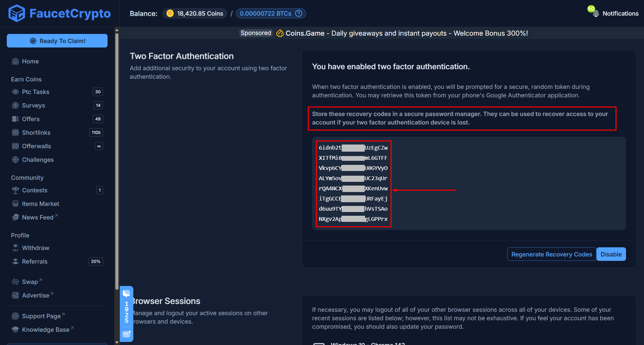Open Offerwalls via its sidebar icon

(15, 146)
